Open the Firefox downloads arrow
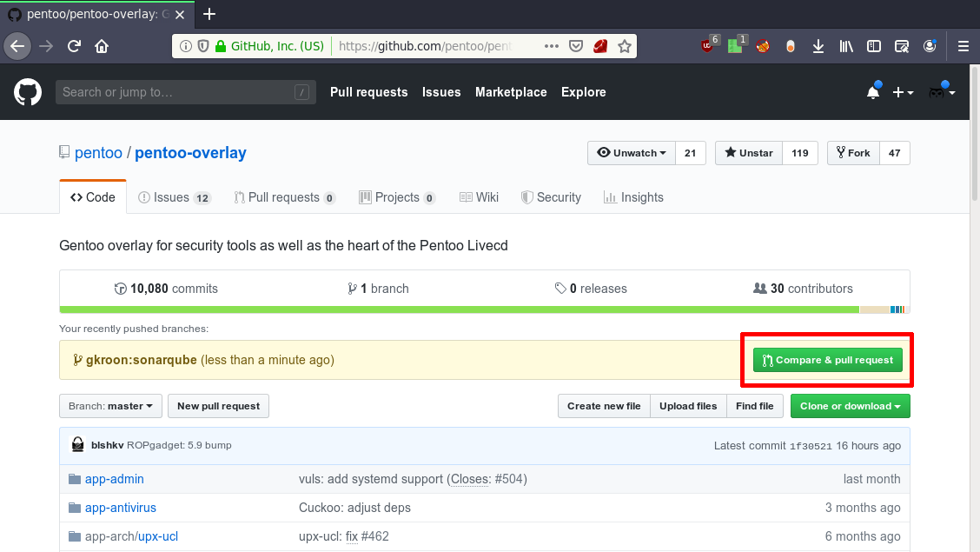 pos(818,46)
